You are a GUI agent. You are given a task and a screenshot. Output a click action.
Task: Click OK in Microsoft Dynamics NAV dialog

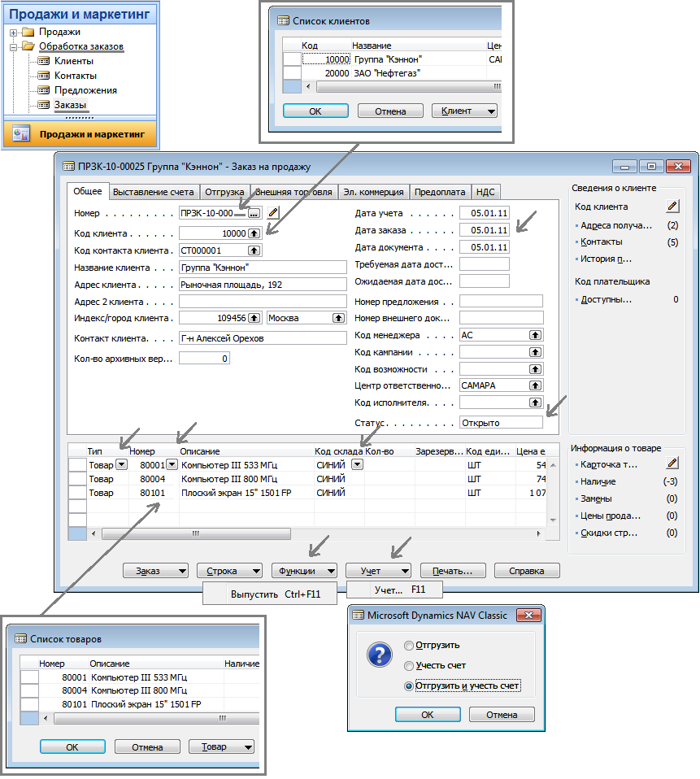pyautogui.click(x=428, y=715)
